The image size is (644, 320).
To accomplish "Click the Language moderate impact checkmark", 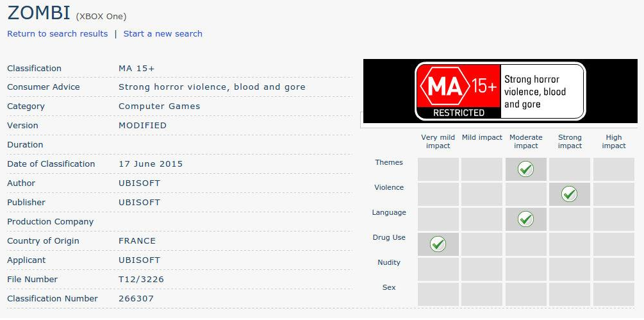I will tap(525, 219).
